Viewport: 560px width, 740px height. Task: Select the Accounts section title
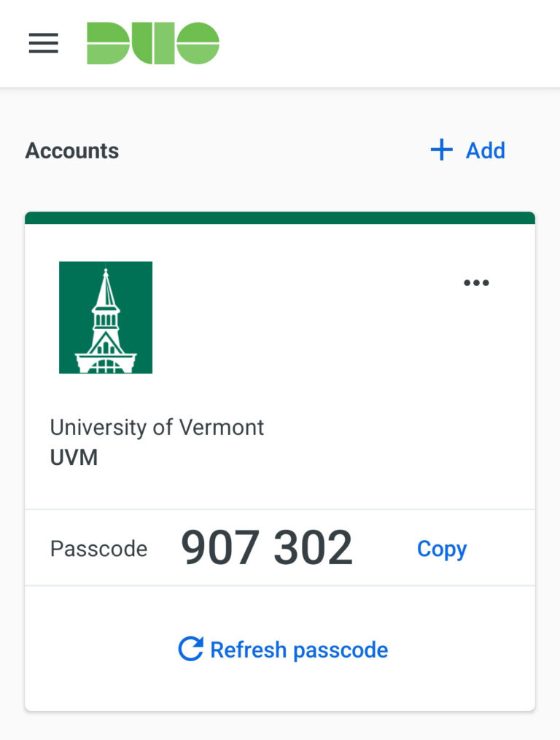pos(71,150)
